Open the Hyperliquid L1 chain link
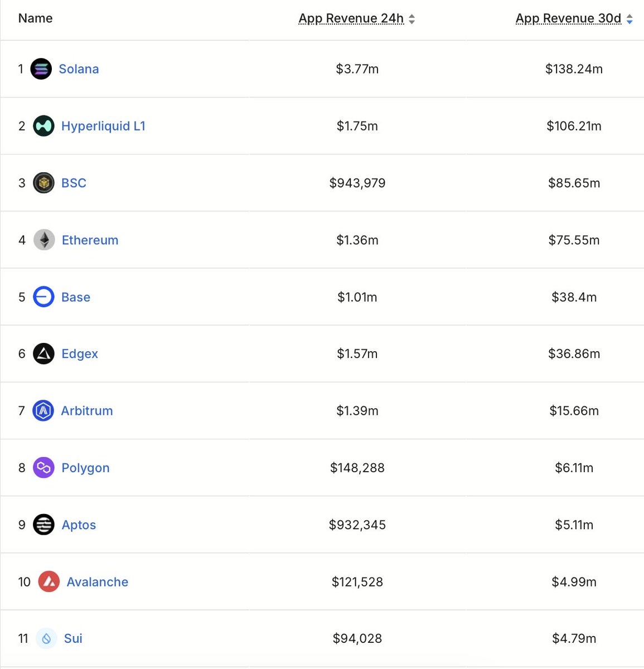 (x=103, y=126)
